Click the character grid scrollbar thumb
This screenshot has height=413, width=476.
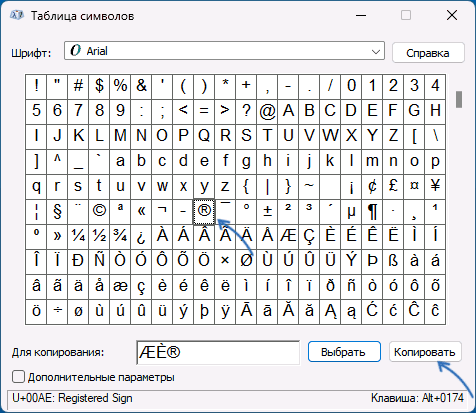tap(459, 99)
